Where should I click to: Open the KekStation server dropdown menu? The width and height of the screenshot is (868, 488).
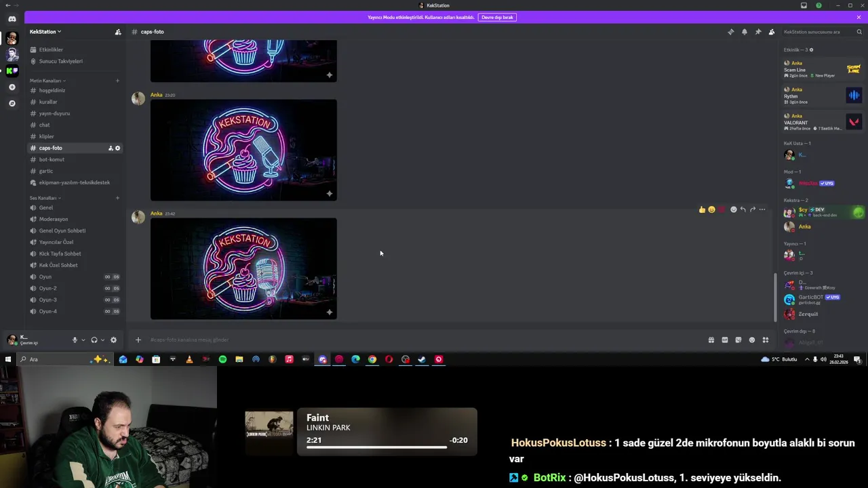[x=45, y=32]
